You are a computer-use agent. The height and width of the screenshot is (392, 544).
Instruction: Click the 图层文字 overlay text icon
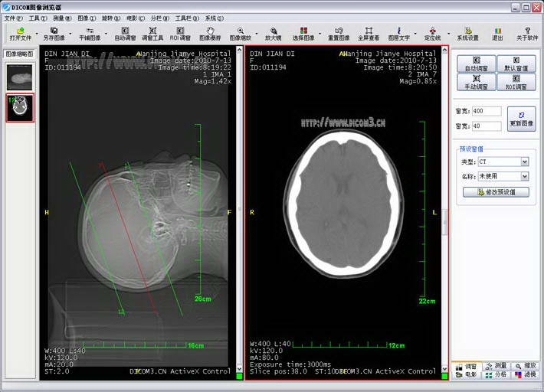[x=398, y=34]
